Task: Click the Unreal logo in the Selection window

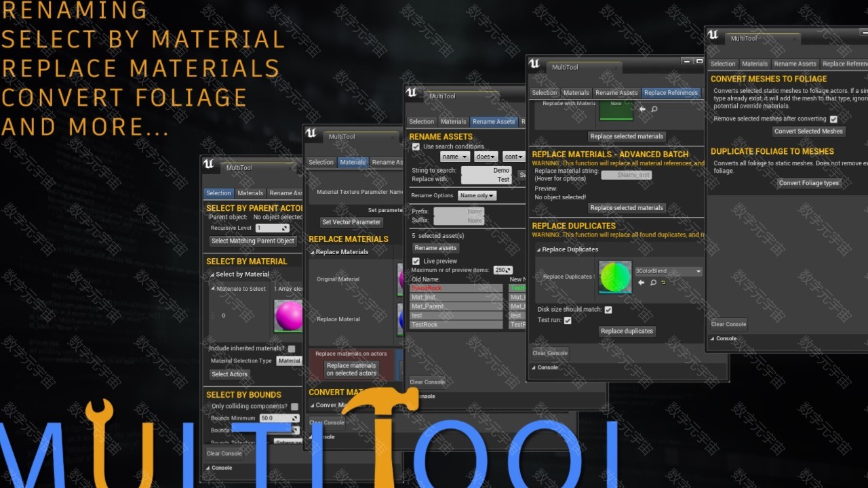Action: (209, 164)
